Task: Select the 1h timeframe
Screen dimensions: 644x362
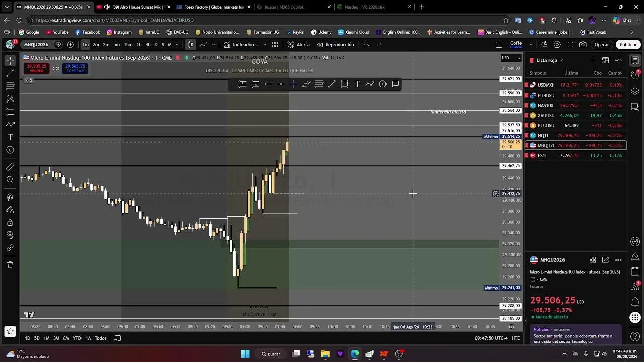Action: click(x=139, y=45)
